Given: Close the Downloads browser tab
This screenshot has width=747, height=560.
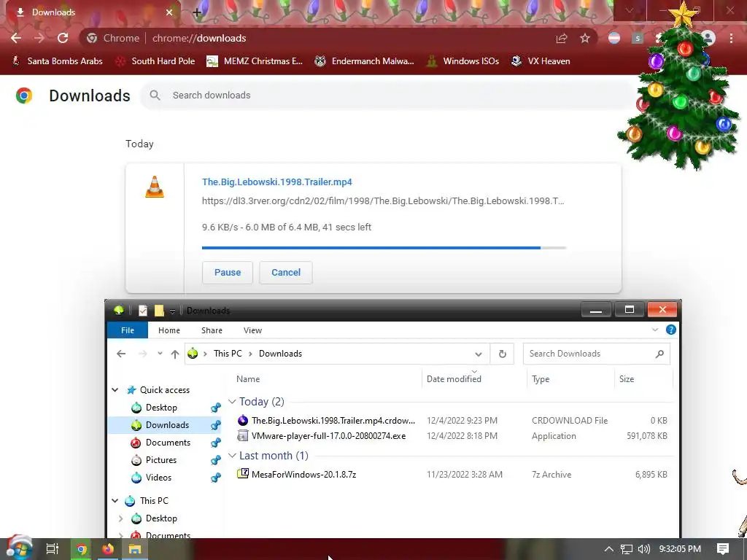Looking at the screenshot, I should coord(169,12).
